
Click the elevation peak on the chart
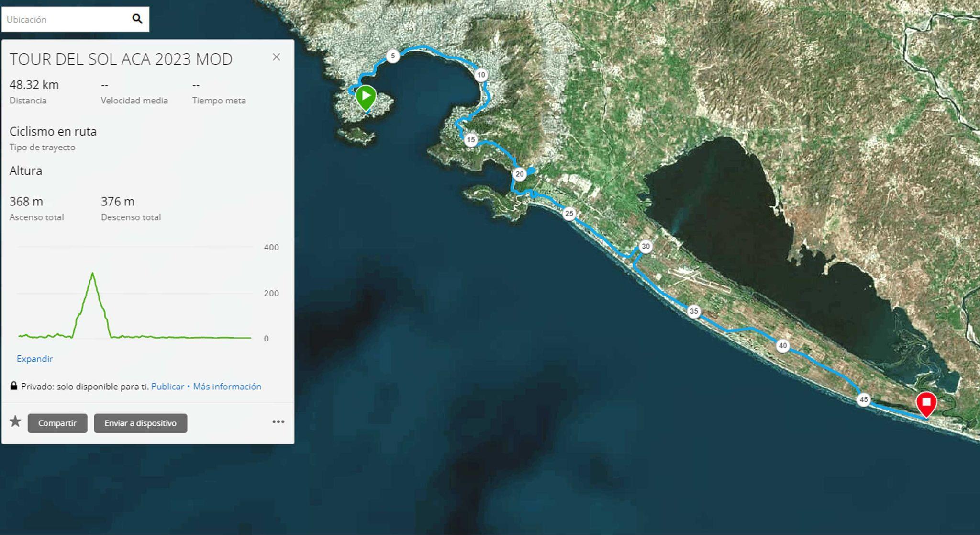92,273
